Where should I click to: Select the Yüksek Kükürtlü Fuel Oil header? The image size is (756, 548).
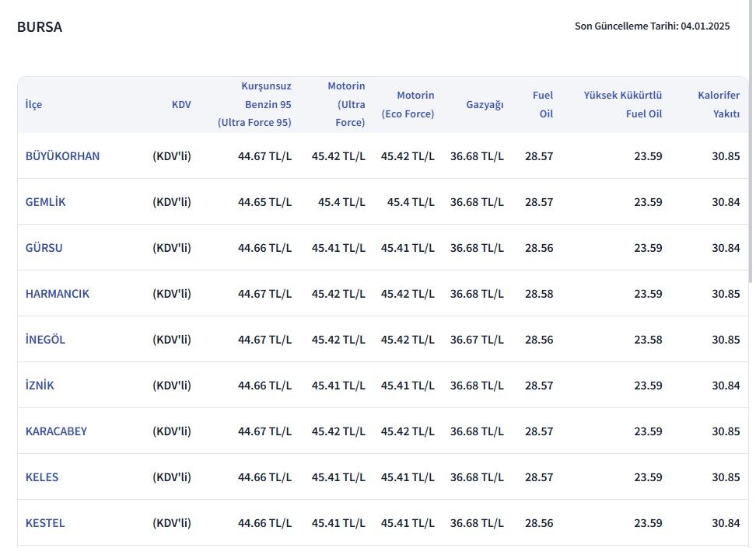click(x=623, y=104)
